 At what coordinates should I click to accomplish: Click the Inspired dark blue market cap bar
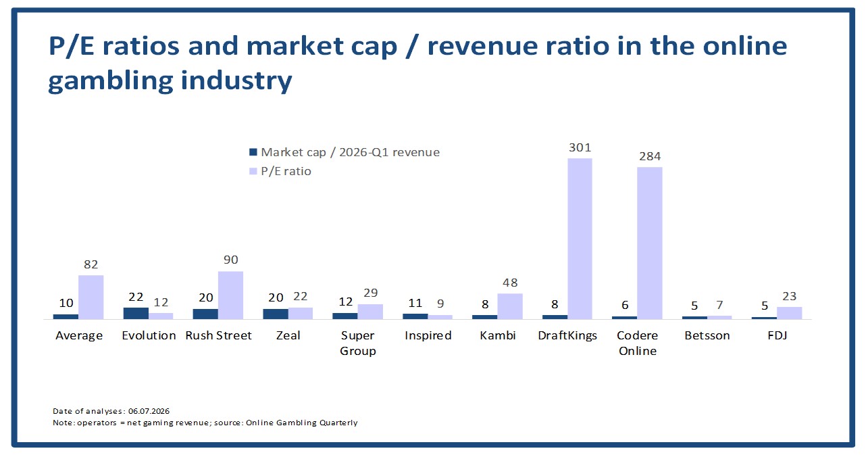415,316
